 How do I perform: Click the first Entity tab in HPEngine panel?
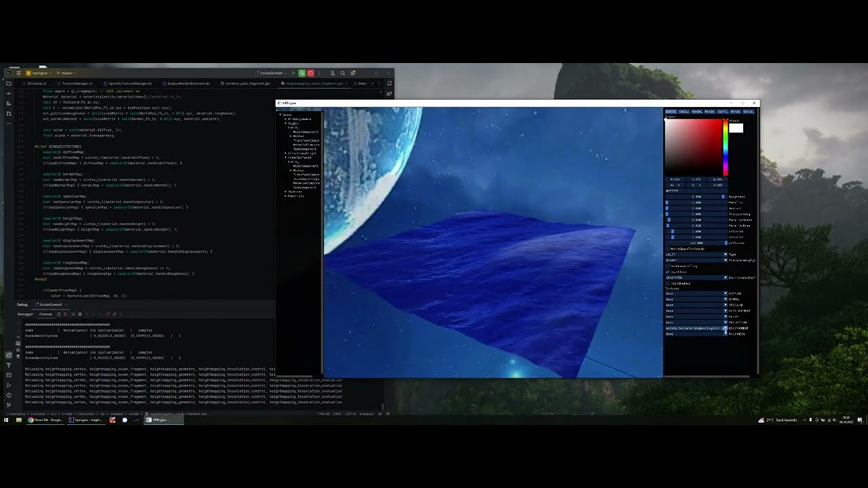click(670, 112)
